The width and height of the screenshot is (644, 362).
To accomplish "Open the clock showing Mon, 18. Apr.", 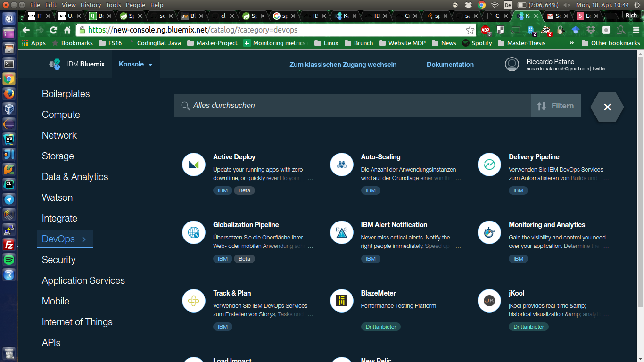I will [603, 5].
